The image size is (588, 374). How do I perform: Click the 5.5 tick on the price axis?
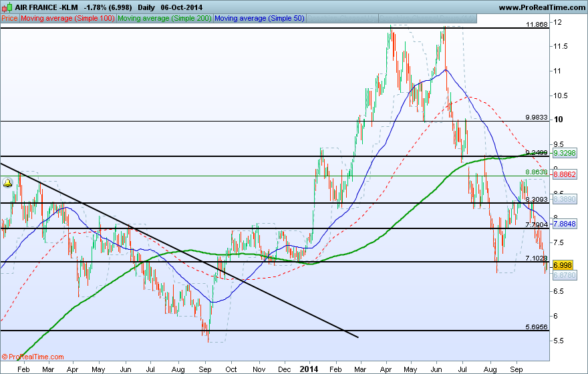coord(559,341)
